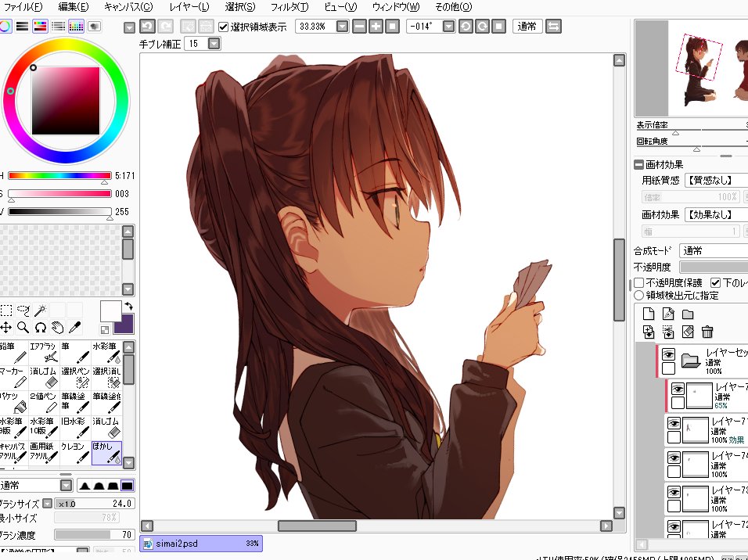Choose the 選択ペン selection pen tool
The image size is (748, 560).
point(75,377)
